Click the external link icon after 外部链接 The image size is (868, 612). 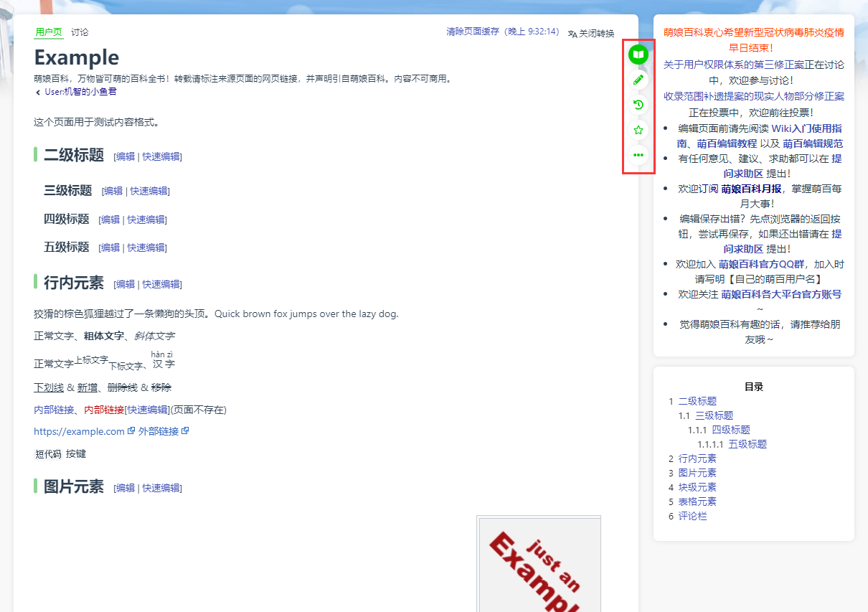click(x=185, y=431)
